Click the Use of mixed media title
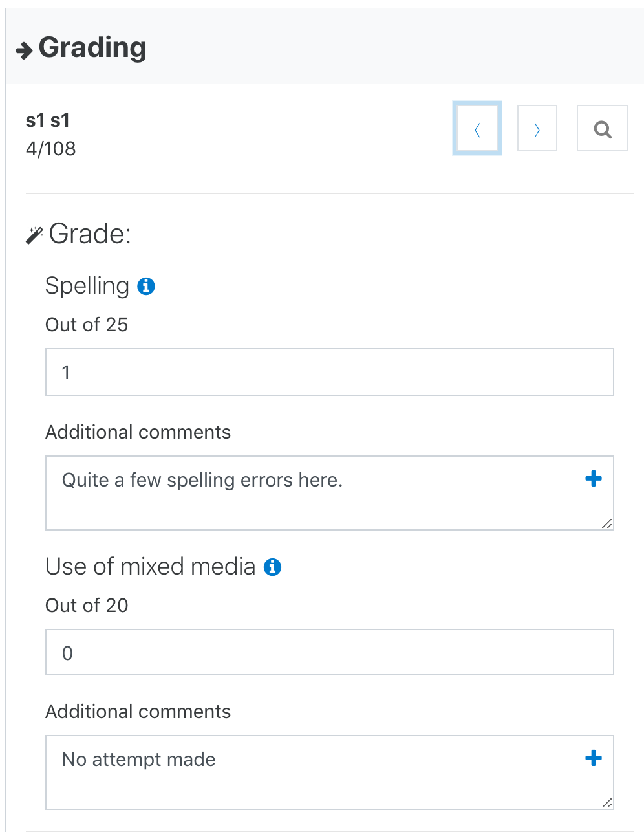 point(151,566)
